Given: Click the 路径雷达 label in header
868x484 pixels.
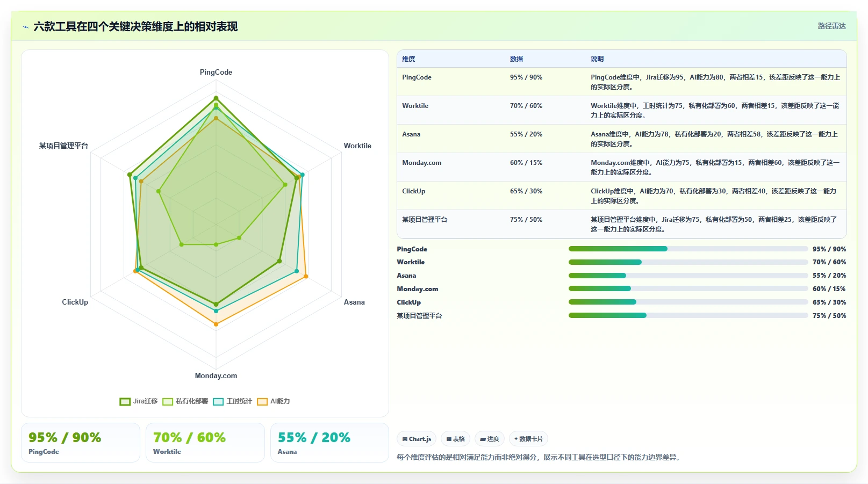Looking at the screenshot, I should click(x=831, y=26).
